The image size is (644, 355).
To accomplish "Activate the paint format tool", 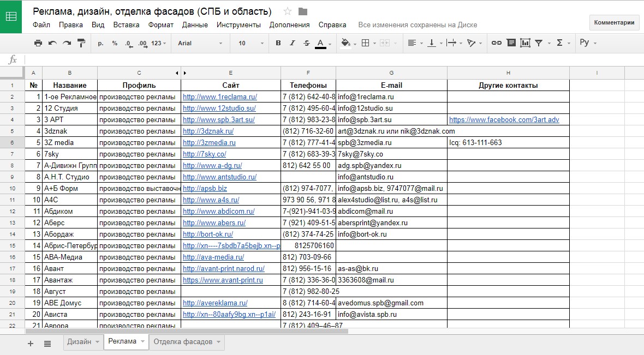I will tap(81, 43).
